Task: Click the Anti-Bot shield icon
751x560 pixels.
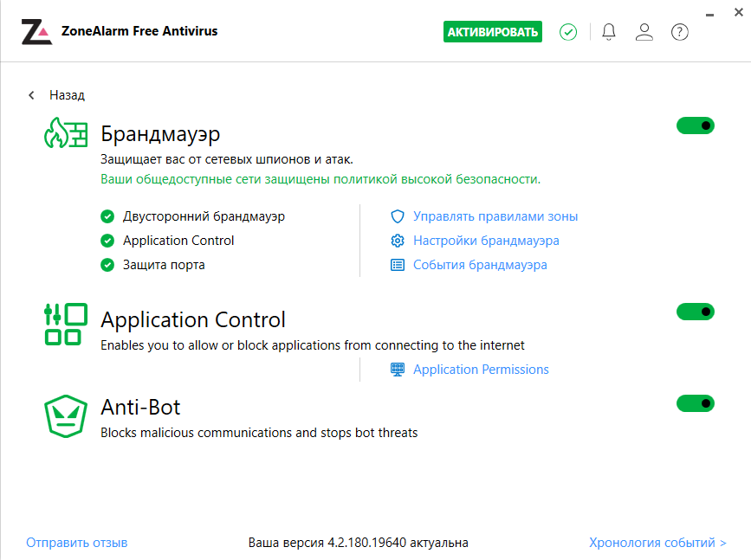Action: 66,416
